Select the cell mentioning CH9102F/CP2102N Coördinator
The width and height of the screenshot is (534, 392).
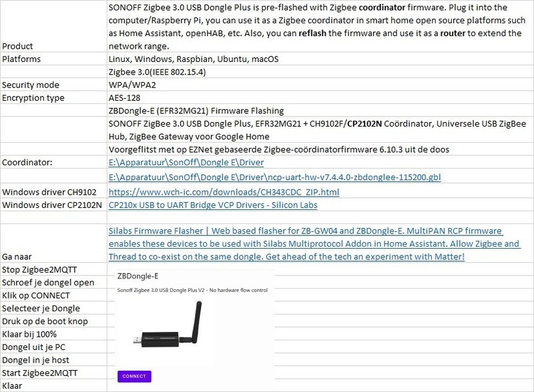click(320, 130)
